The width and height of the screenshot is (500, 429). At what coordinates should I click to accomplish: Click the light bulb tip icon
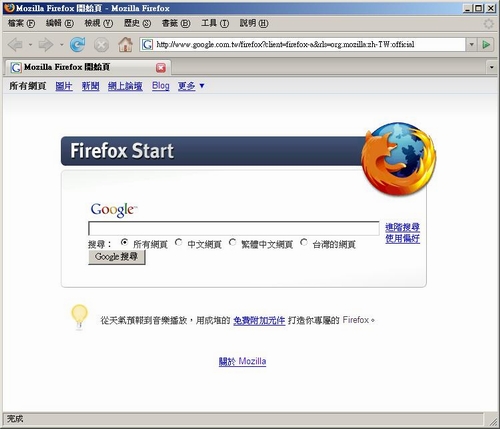(79, 317)
